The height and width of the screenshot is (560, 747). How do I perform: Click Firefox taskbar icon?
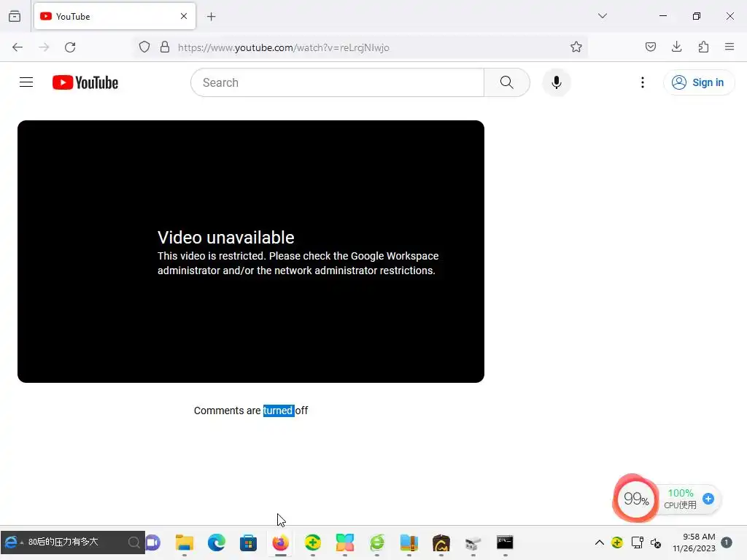tap(281, 542)
